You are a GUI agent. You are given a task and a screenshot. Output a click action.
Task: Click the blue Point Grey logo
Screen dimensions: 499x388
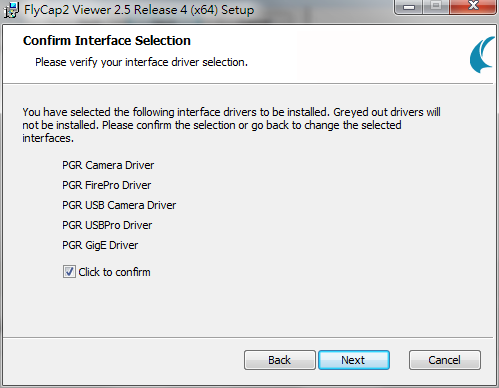pos(482,55)
